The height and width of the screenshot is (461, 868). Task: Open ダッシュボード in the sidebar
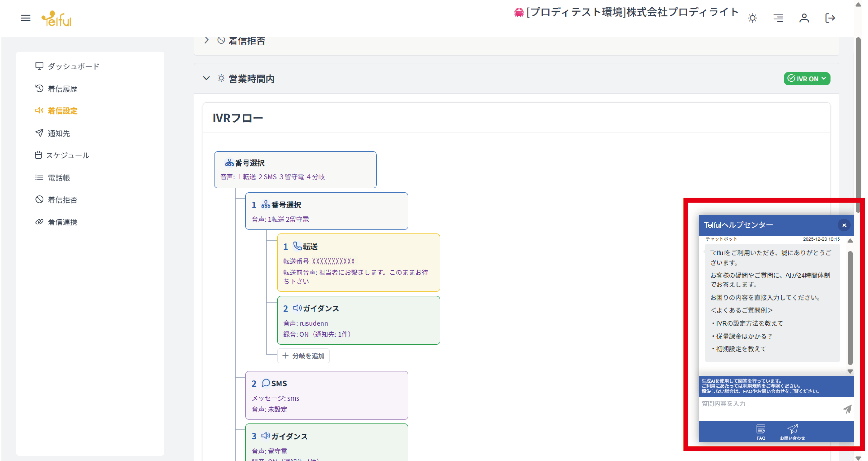[73, 66]
